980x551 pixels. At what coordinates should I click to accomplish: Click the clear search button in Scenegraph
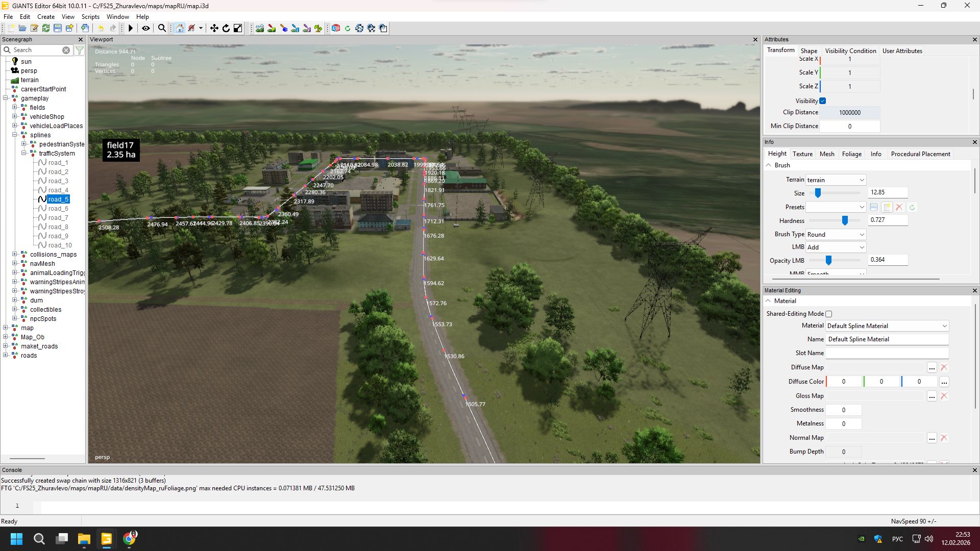[x=66, y=50]
